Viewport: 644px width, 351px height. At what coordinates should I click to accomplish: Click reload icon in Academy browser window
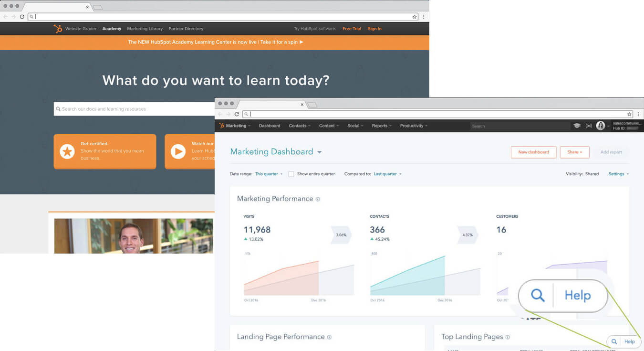[x=22, y=17]
